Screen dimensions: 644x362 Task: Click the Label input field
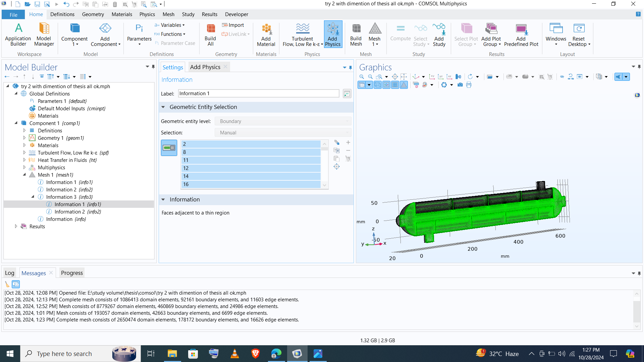click(258, 94)
